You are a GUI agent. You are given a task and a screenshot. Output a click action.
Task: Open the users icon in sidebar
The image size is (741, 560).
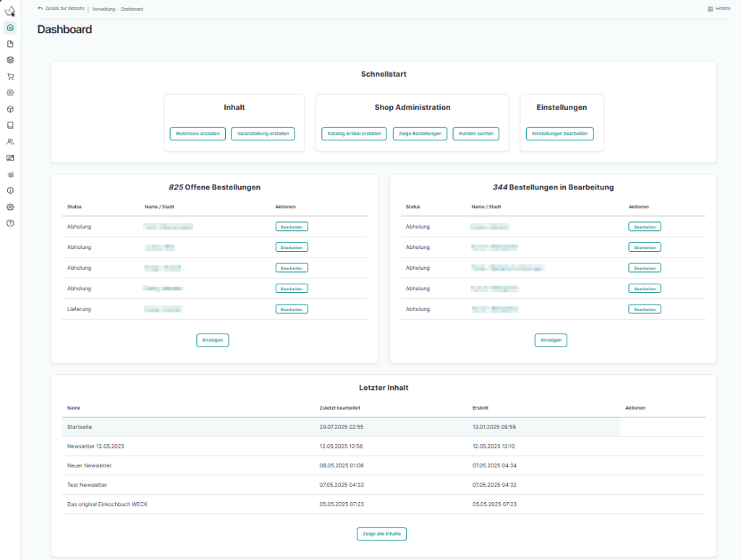point(10,142)
